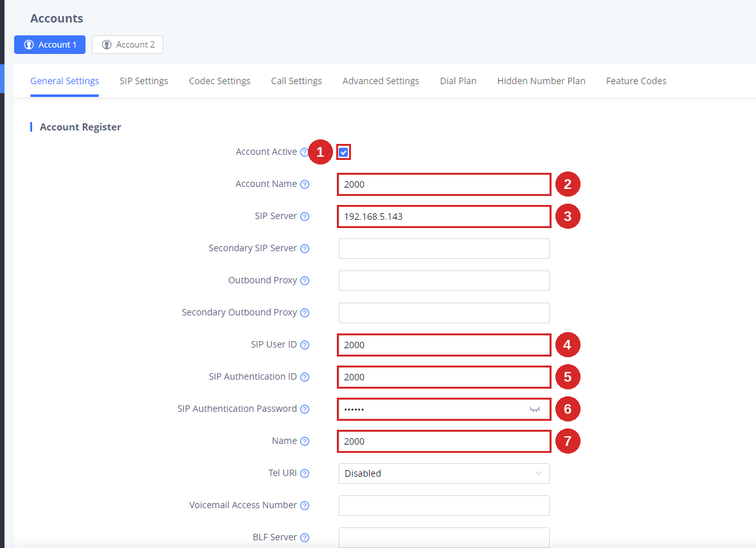Open the Tel URI dropdown
The height and width of the screenshot is (548, 756).
click(x=444, y=473)
